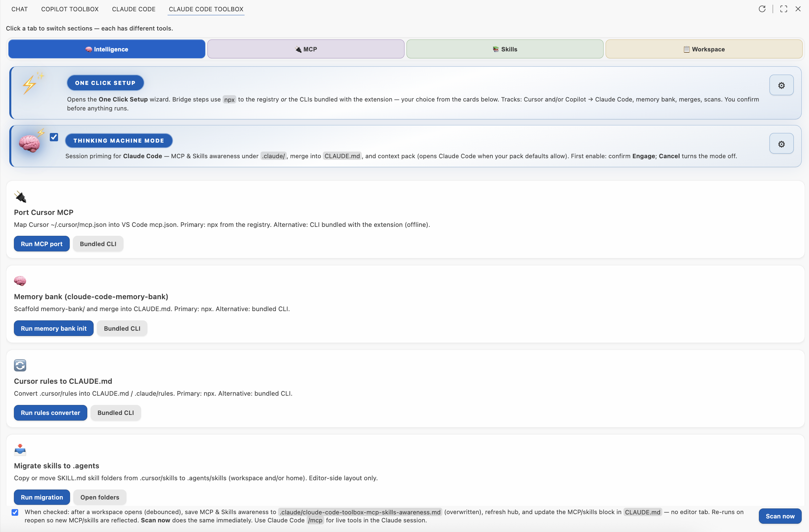Click the 'Port Cursor MCP' heading
This screenshot has height=532, width=809.
(43, 212)
